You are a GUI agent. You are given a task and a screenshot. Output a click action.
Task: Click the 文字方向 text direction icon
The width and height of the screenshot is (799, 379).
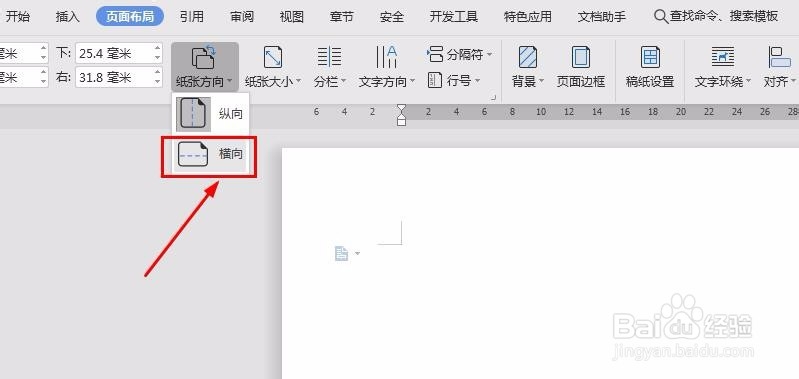pyautogui.click(x=386, y=57)
